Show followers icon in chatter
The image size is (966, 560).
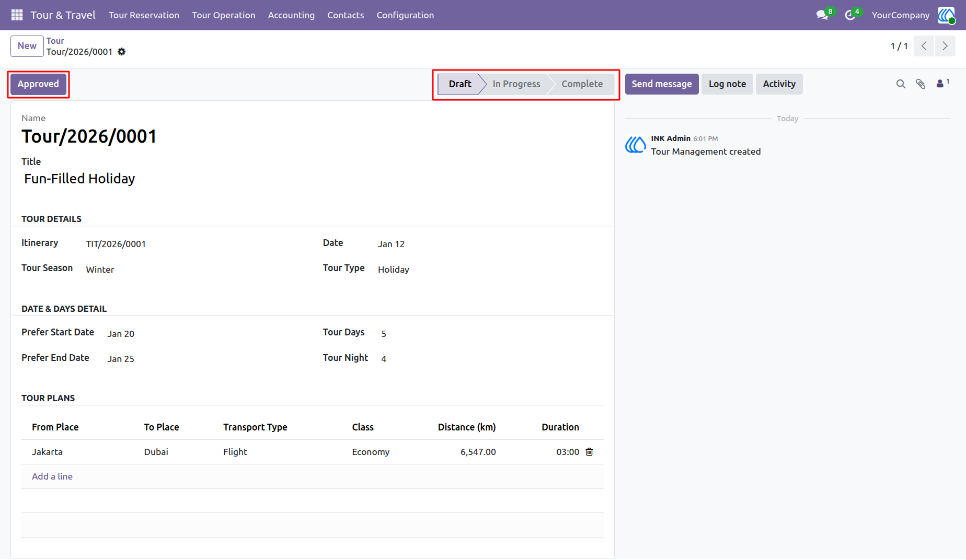942,83
